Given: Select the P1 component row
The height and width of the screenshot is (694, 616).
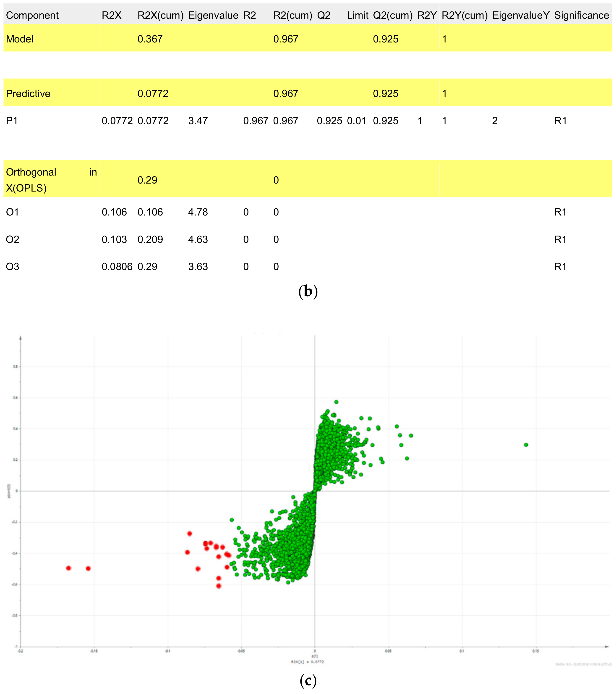Looking at the screenshot, I should point(12,121).
